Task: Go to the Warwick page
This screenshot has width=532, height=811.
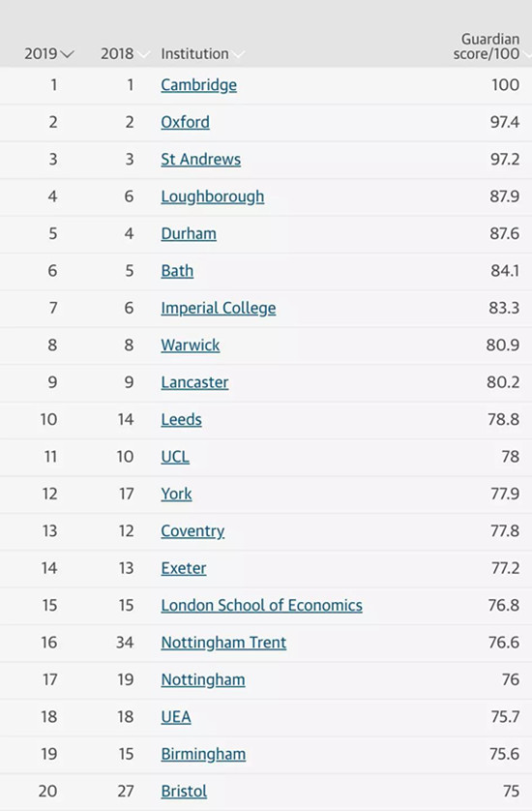Action: click(x=191, y=345)
